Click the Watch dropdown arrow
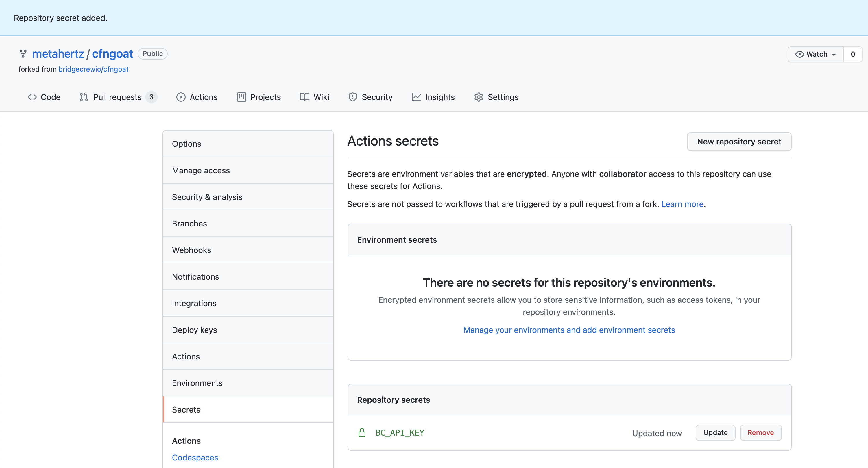 (835, 54)
